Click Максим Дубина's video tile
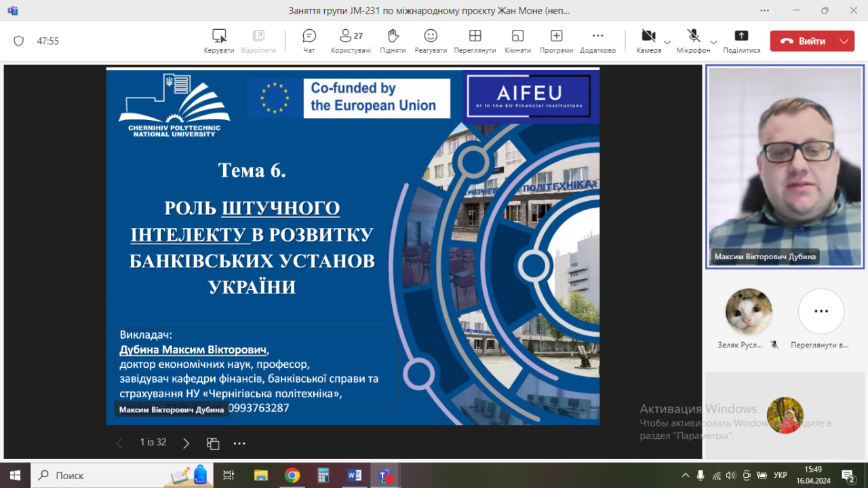 tap(785, 166)
